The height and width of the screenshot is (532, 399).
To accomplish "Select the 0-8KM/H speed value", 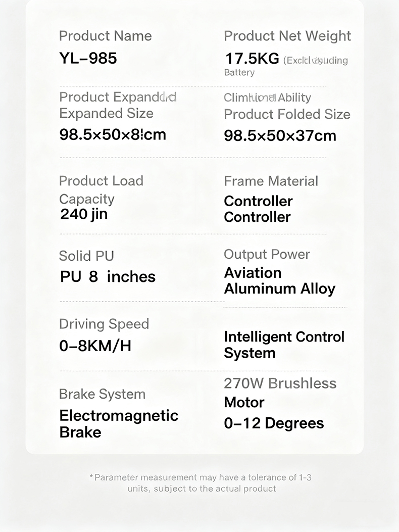I will point(95,346).
